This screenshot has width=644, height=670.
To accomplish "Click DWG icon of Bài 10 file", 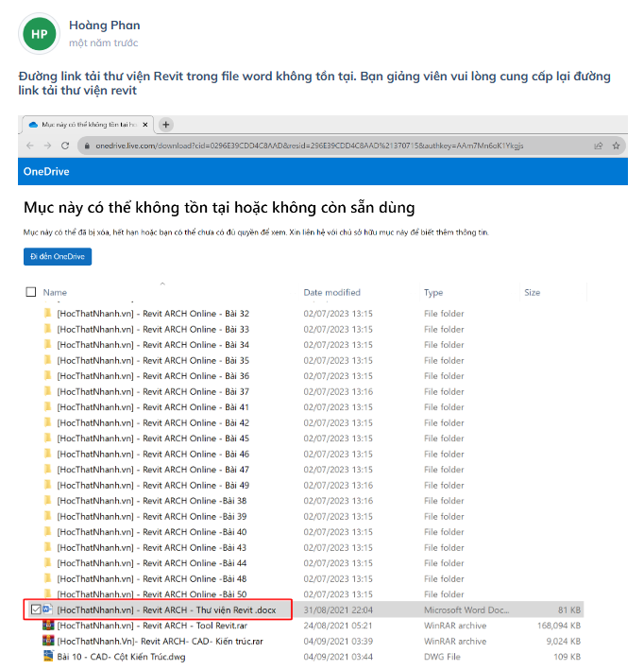I will pos(48,657).
